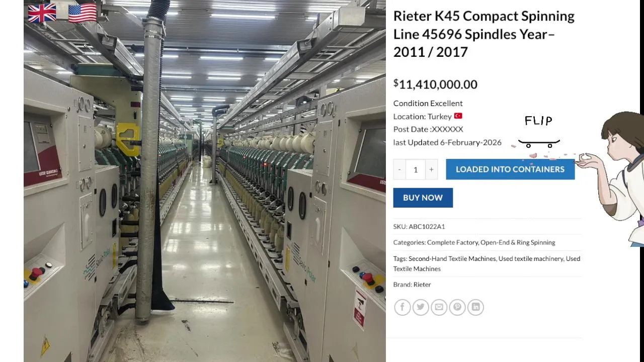Follow the Second-Hand Textile Machines tag

click(x=452, y=258)
